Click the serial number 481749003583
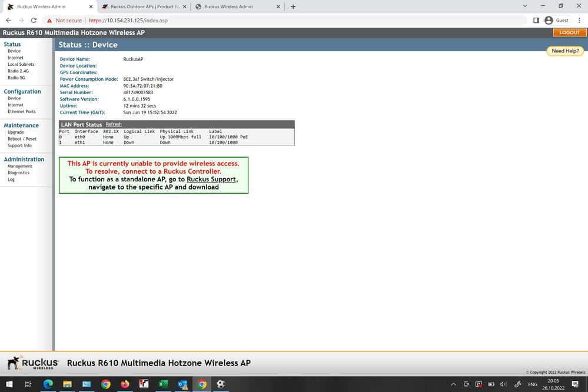Image resolution: width=588 pixels, height=392 pixels. click(138, 92)
